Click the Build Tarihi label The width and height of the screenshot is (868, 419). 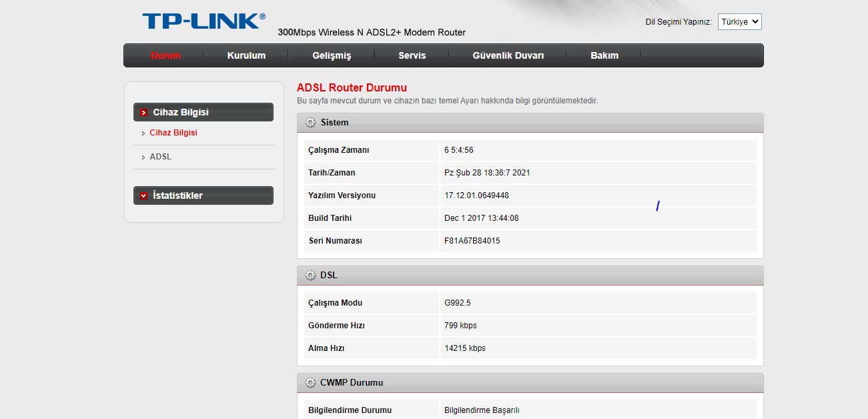[x=330, y=218]
